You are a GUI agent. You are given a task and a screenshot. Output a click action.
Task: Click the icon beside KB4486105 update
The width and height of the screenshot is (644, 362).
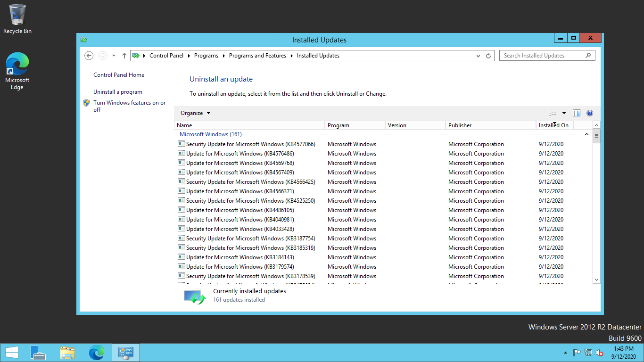(181, 210)
